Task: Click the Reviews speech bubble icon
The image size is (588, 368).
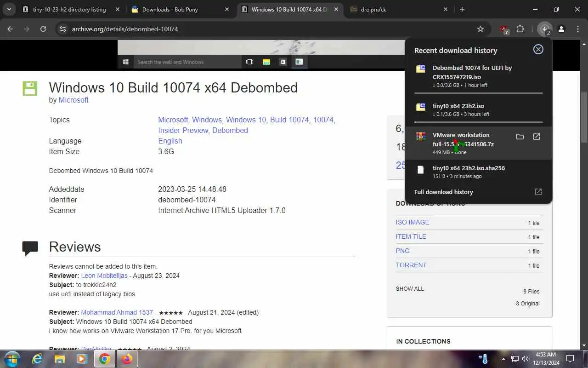Action: coord(30,248)
